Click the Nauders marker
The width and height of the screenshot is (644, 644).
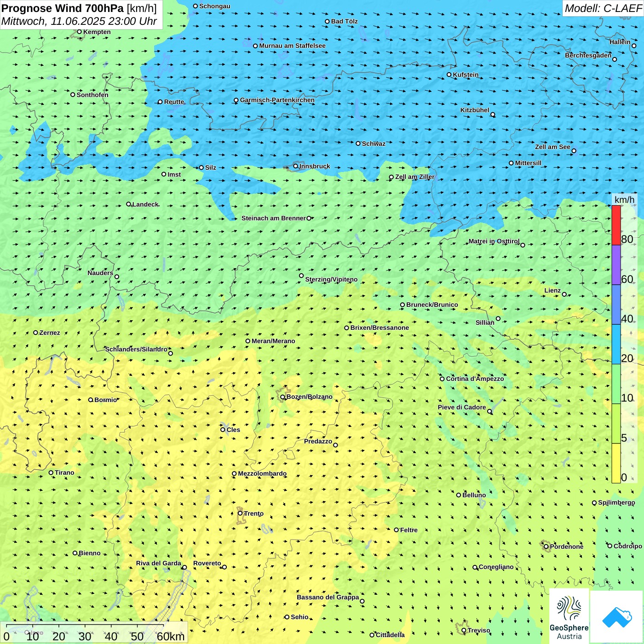pos(117,276)
